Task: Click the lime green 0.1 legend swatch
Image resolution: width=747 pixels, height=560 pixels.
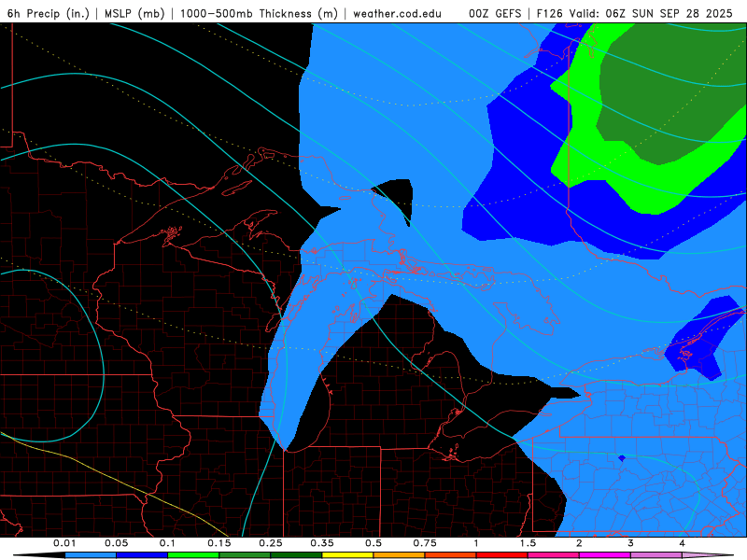Action: point(193,555)
